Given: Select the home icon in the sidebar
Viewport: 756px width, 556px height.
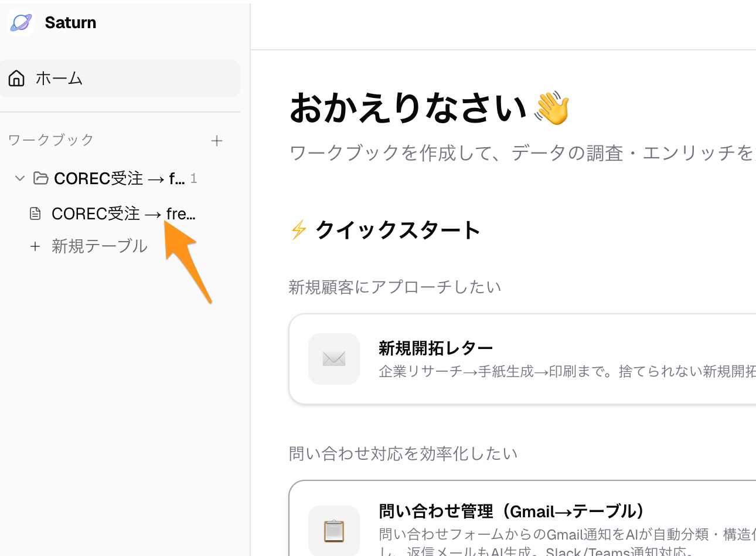Looking at the screenshot, I should point(16,78).
